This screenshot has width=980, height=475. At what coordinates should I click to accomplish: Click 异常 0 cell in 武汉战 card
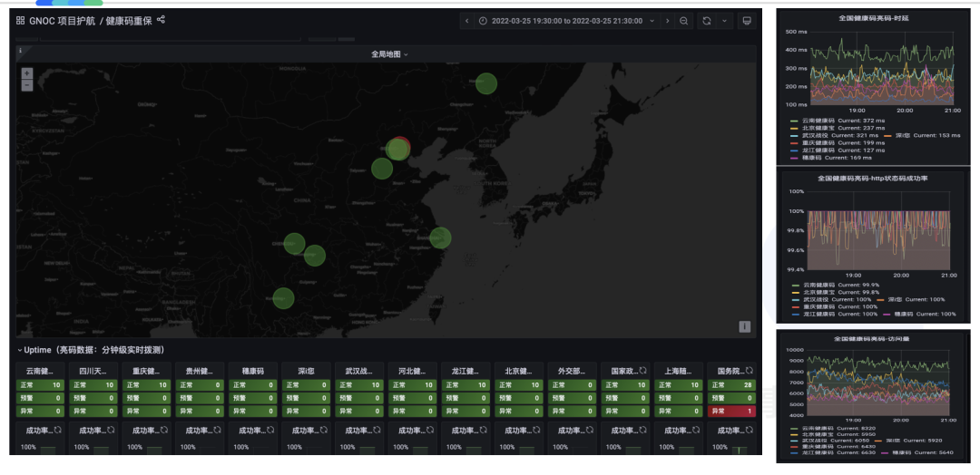(358, 412)
